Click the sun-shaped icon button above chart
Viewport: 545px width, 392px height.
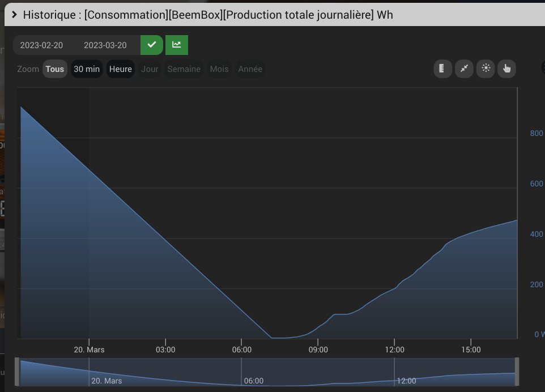[x=486, y=69]
